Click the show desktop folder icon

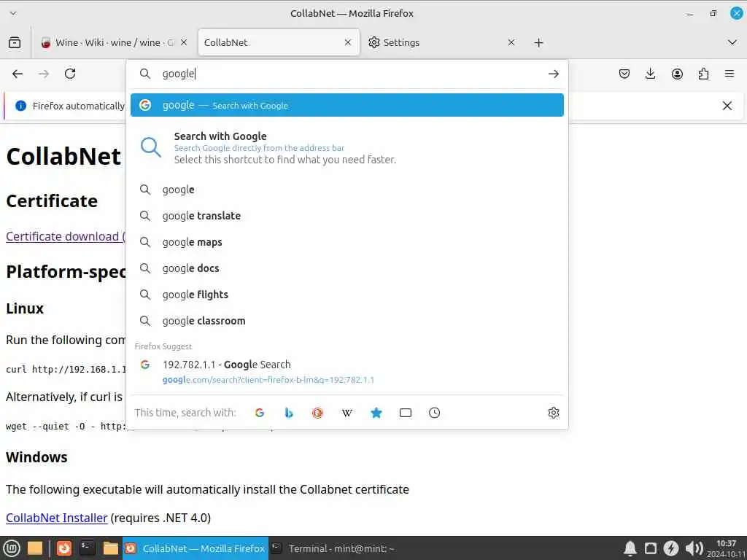35,548
